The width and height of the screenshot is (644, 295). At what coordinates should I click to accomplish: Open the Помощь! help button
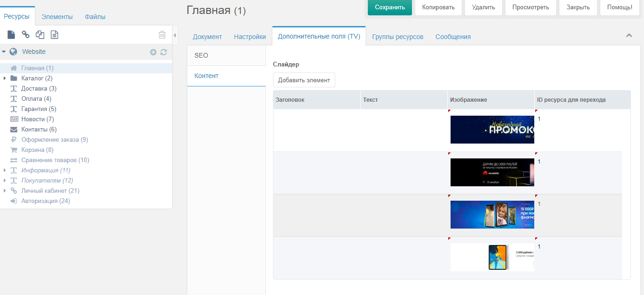(x=620, y=7)
